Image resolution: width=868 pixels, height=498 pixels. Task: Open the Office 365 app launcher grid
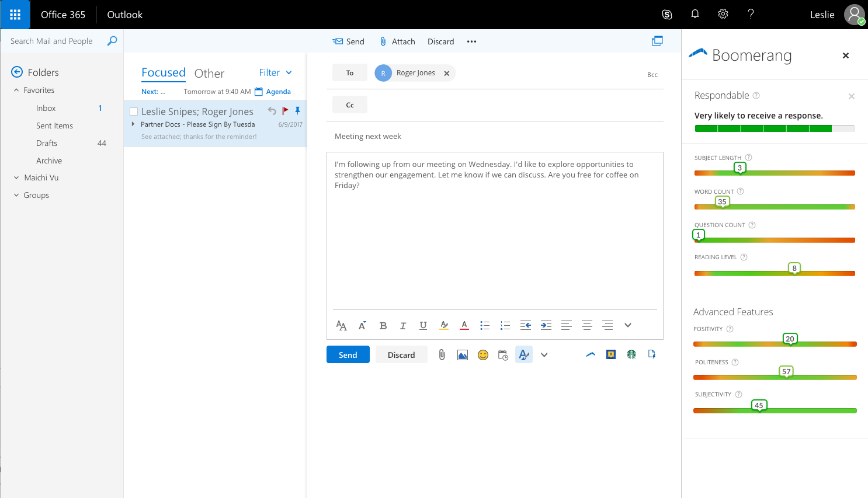tap(15, 15)
